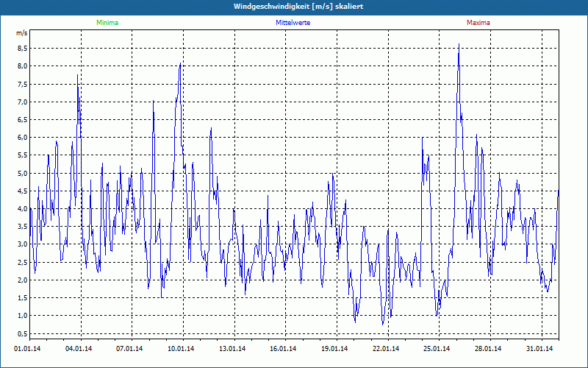The width and height of the screenshot is (588, 368).
Task: Click the 1,5 y-axis value
Action: click(x=23, y=298)
